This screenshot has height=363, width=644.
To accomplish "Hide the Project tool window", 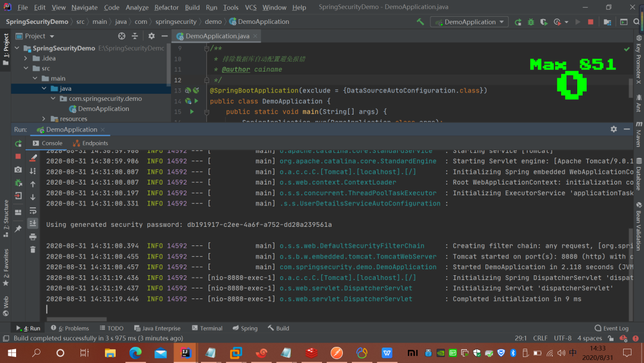I will (x=165, y=36).
